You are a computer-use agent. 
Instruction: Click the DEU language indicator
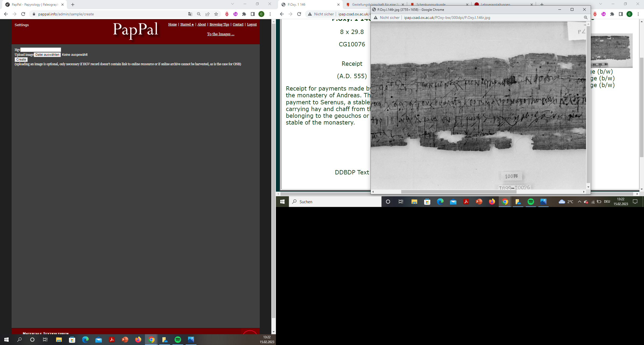coord(607,202)
